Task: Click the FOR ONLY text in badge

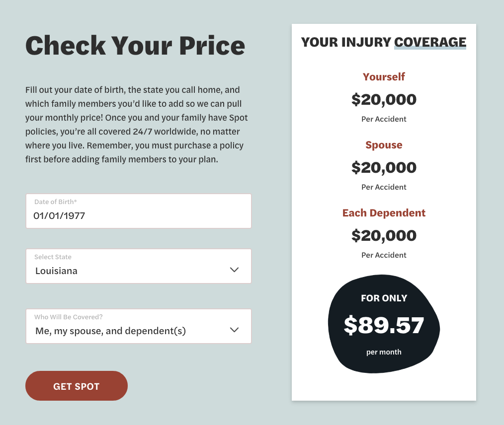Action: click(x=384, y=298)
